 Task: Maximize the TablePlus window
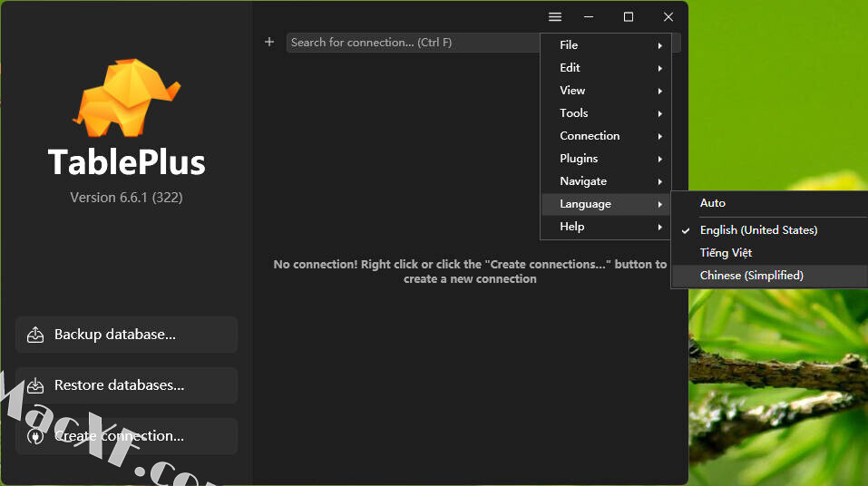pyautogui.click(x=629, y=17)
